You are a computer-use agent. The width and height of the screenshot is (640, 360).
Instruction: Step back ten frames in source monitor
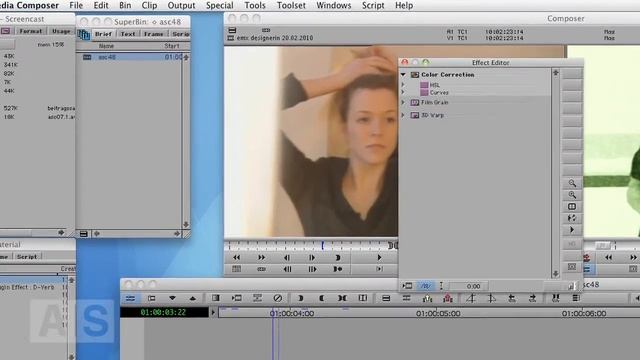coord(287,269)
